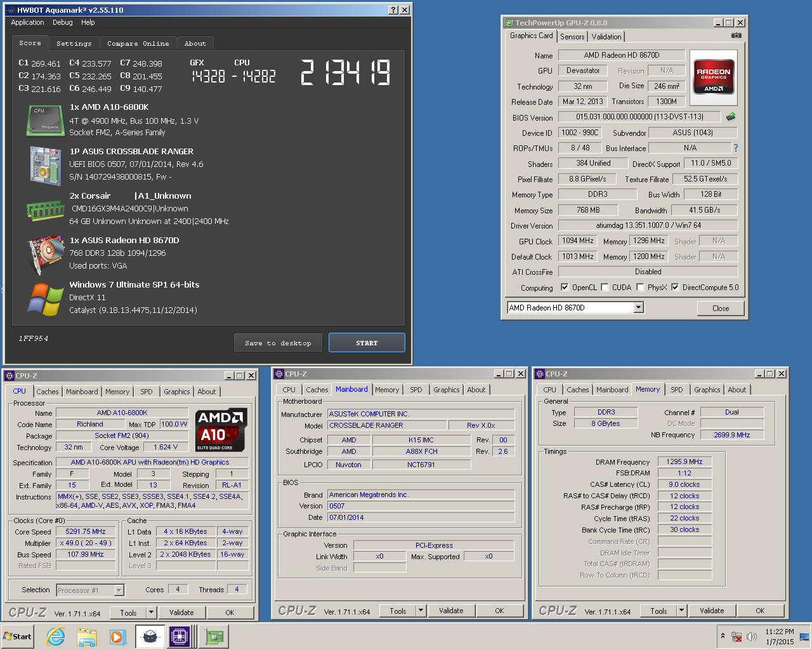
Task: Click the Driver Version field in GPU-Z
Action: coord(648,225)
